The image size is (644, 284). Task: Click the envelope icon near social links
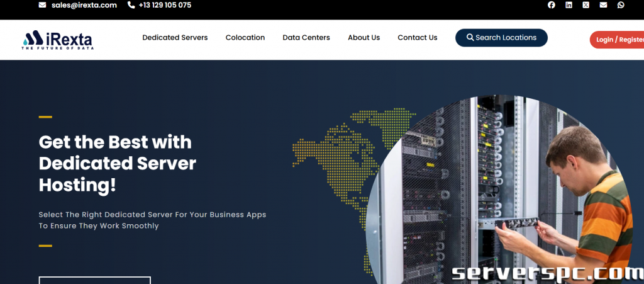pyautogui.click(x=603, y=5)
